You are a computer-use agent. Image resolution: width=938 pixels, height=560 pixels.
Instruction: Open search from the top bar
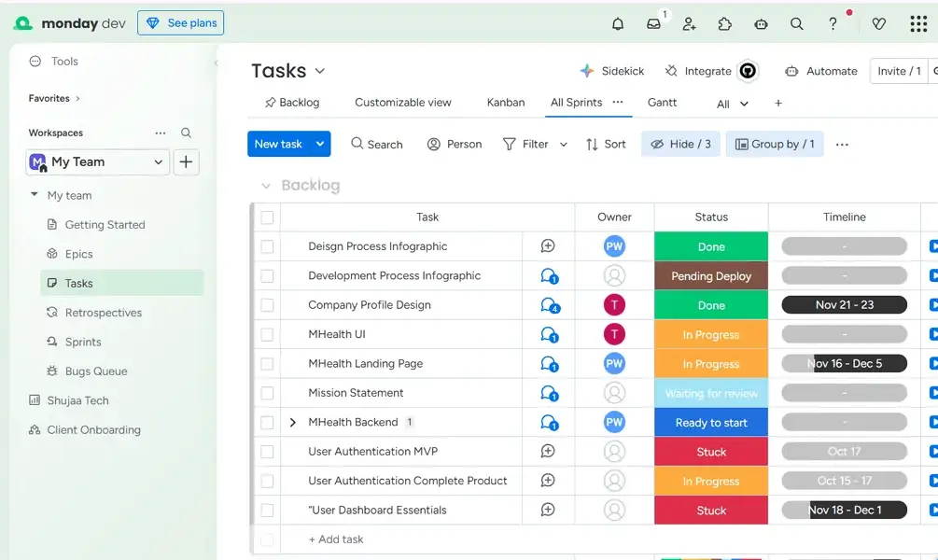tap(797, 23)
